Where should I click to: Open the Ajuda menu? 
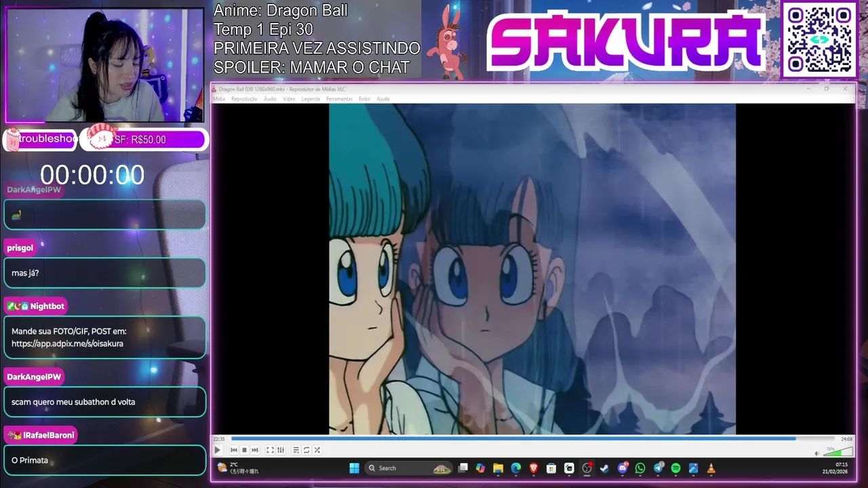click(382, 99)
